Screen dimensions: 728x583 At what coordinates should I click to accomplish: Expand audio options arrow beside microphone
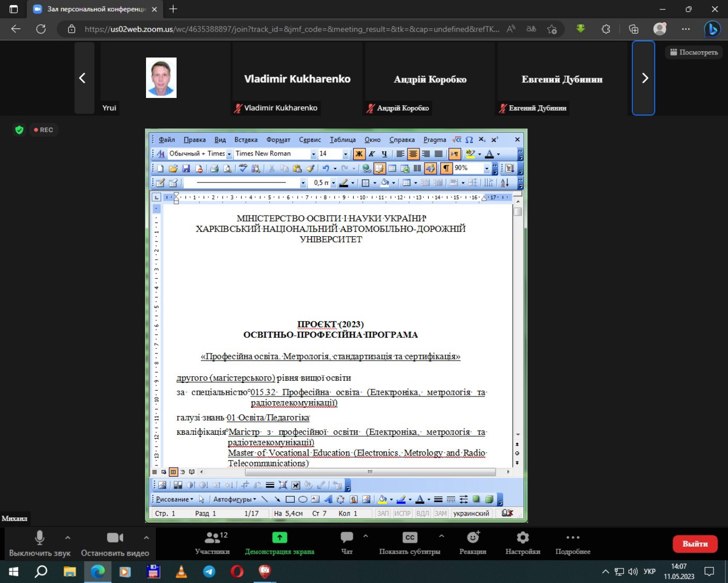coord(68,537)
